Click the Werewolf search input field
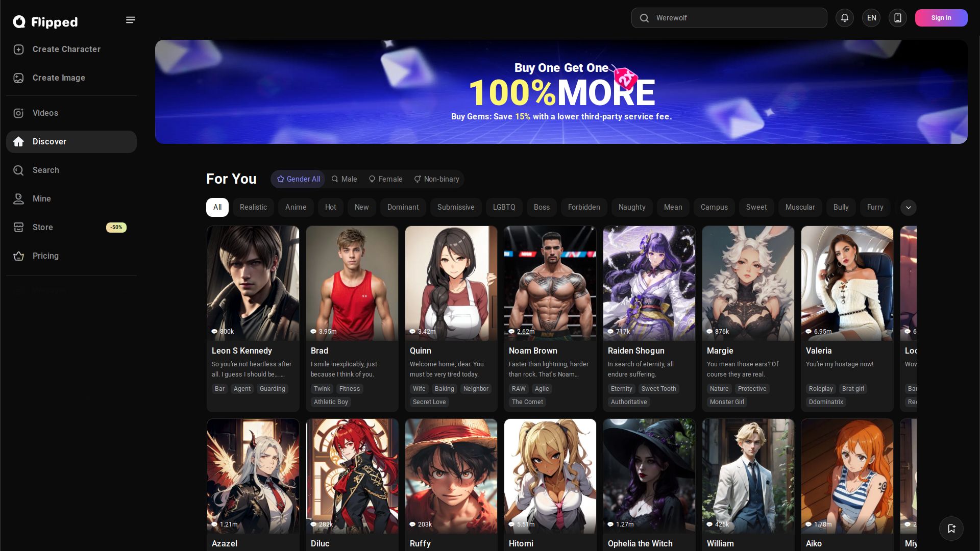The height and width of the screenshot is (551, 980). pyautogui.click(x=729, y=18)
